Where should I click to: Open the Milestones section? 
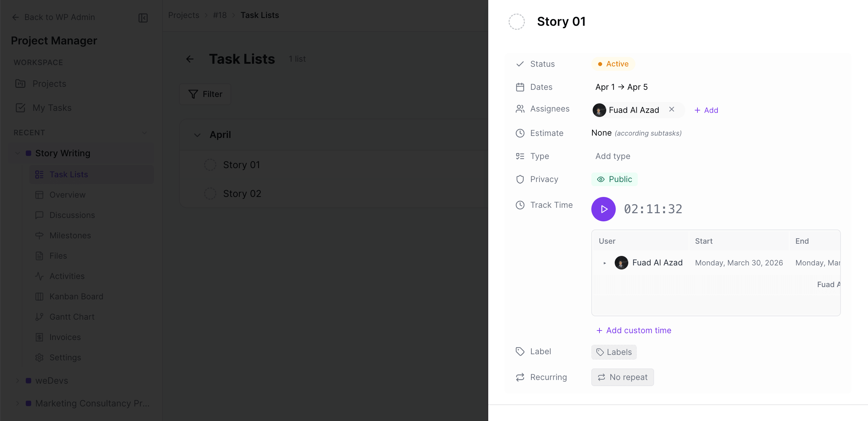click(70, 235)
